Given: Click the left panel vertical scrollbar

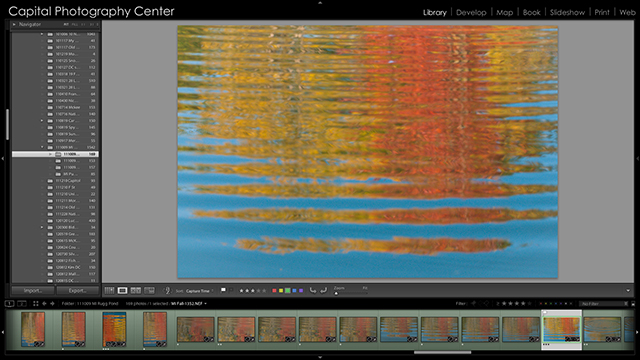Looking at the screenshot, I should [7, 124].
